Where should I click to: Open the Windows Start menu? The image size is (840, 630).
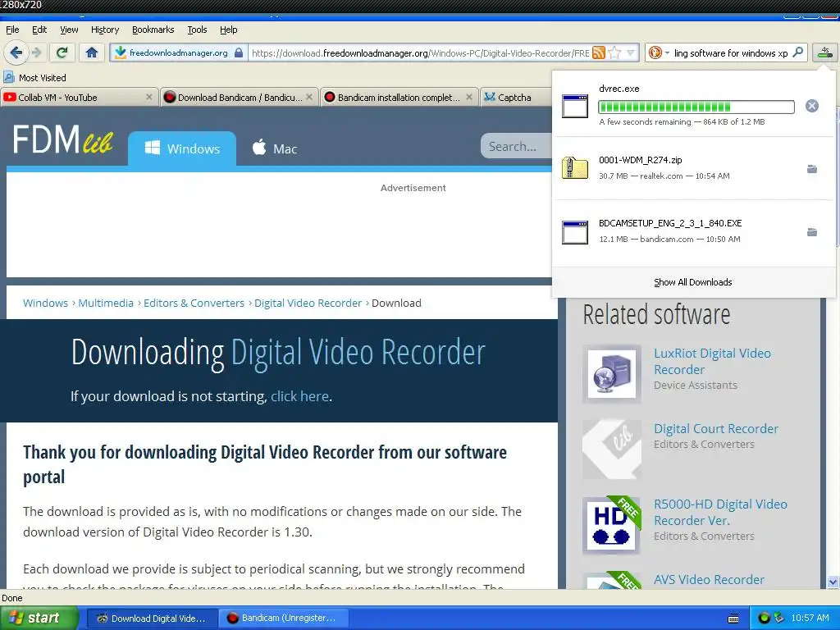click(39, 618)
